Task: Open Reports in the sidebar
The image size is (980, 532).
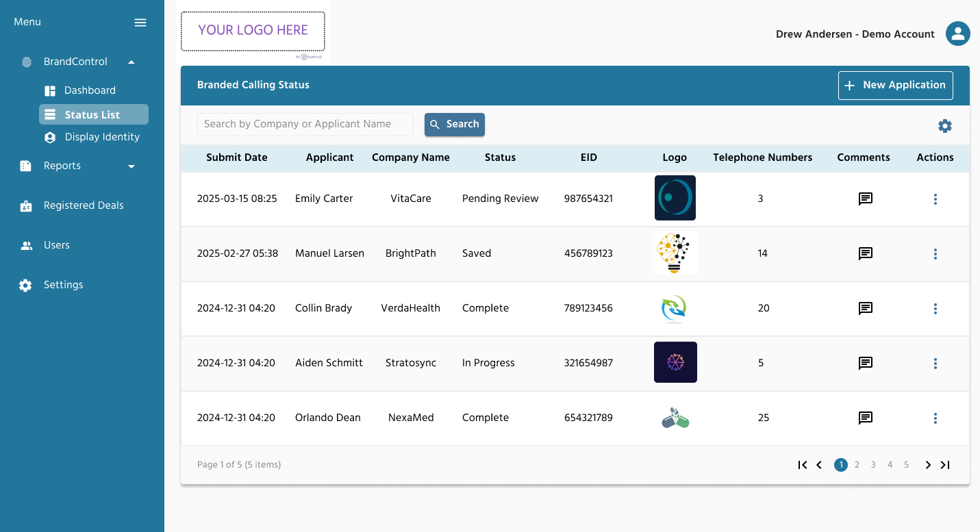Action: point(62,166)
